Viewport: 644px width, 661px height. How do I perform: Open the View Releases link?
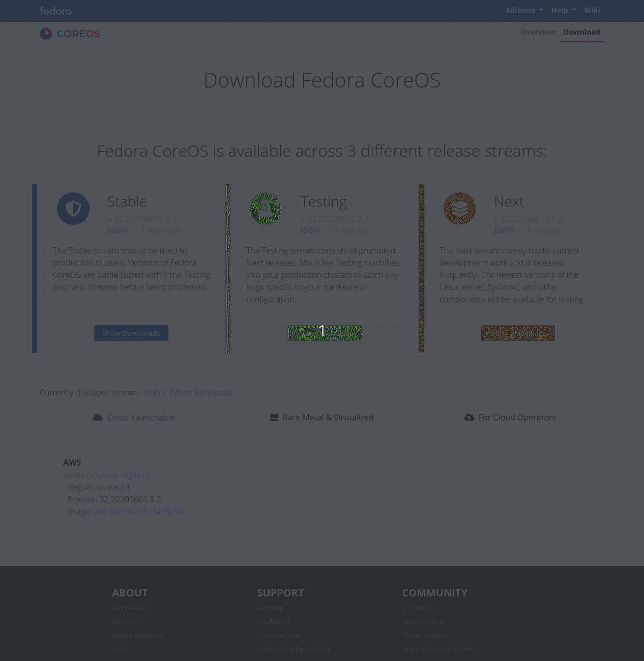pos(201,392)
